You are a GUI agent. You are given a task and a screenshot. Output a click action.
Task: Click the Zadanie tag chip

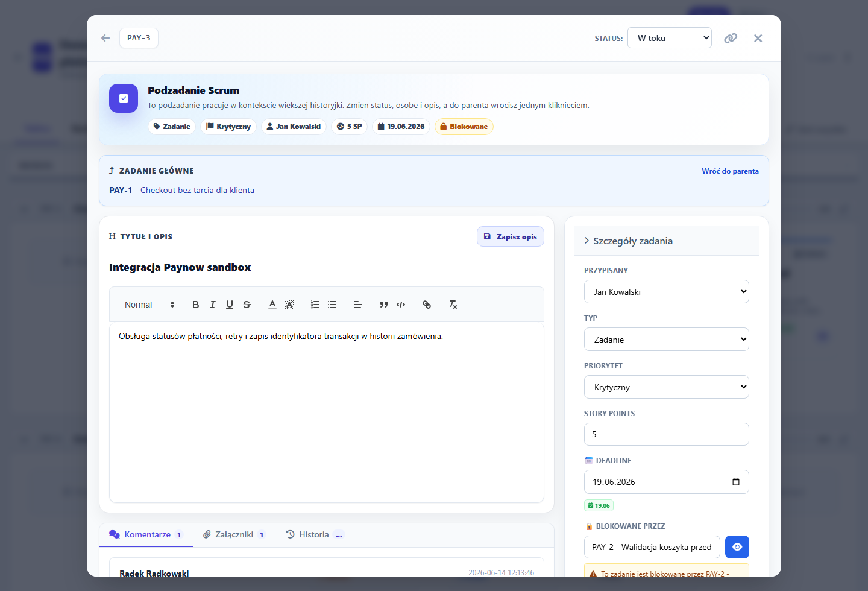pos(172,127)
